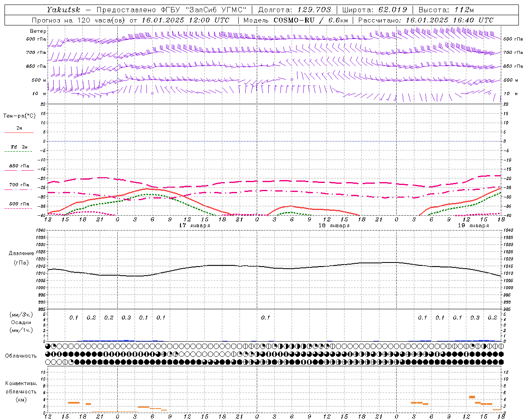The width and height of the screenshot is (525, 420).
Task: Click the 'Широта: 62.019' latitude value
Action: [x=374, y=10]
